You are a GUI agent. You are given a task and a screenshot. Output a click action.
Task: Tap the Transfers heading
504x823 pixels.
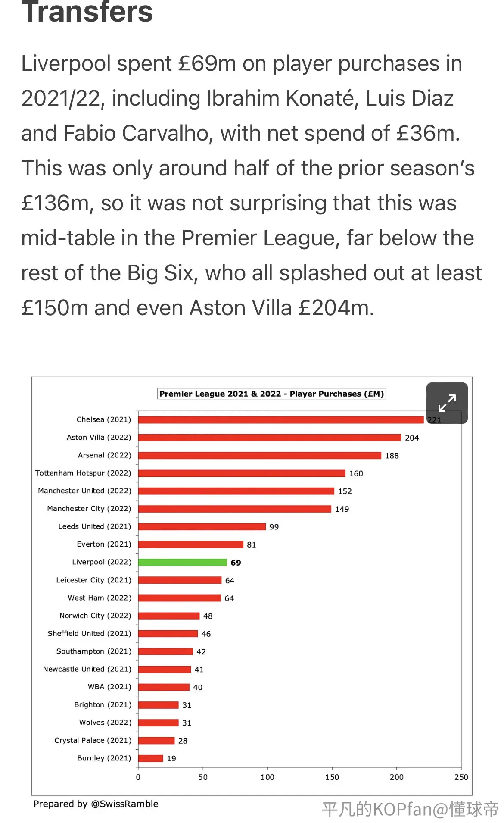(x=87, y=12)
